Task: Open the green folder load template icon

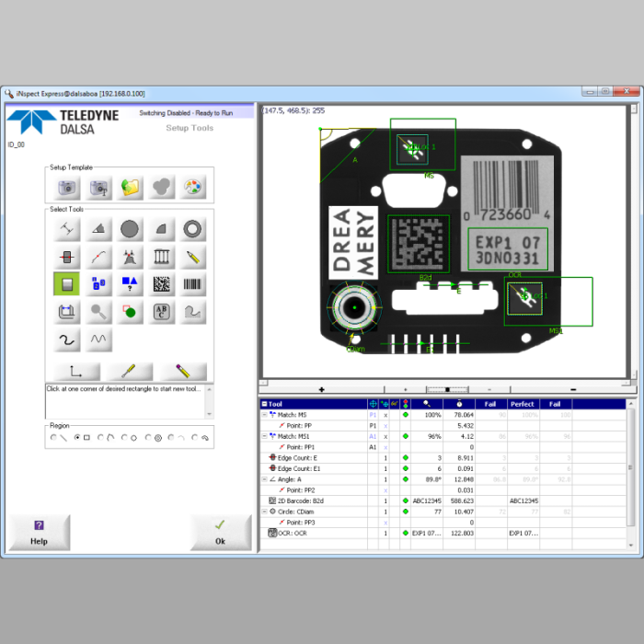Action: (x=130, y=188)
